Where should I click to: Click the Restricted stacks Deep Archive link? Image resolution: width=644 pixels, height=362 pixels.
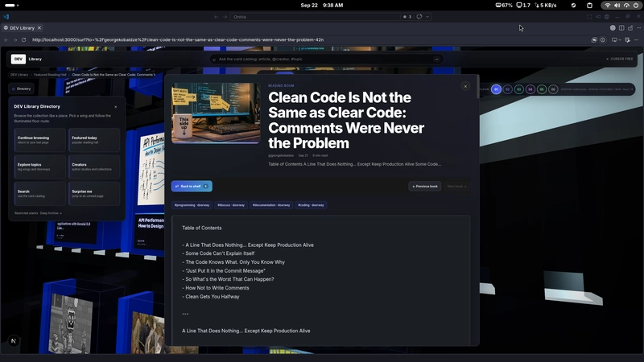(38, 213)
